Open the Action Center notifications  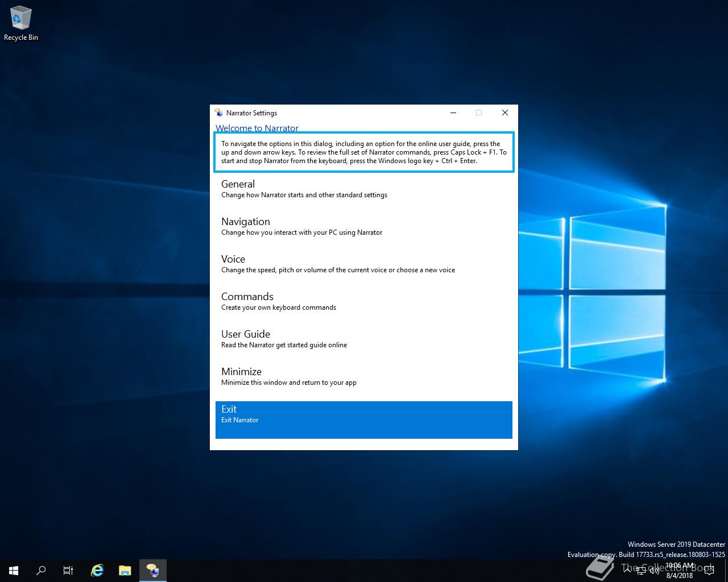[709, 571]
